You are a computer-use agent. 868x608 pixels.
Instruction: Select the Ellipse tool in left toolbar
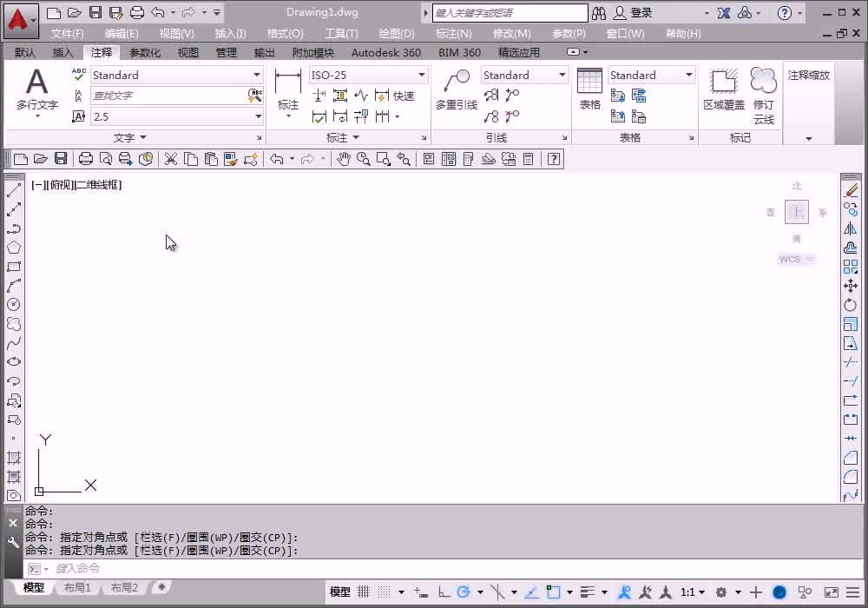[14, 361]
